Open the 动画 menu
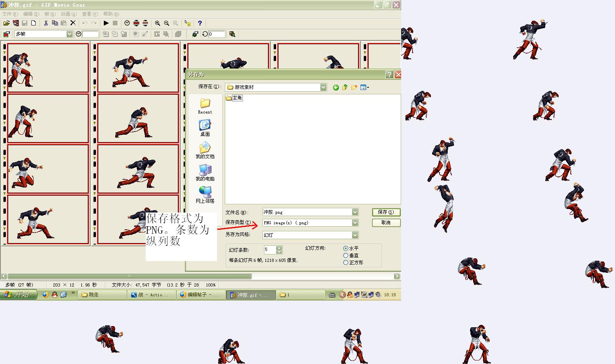 [69, 14]
